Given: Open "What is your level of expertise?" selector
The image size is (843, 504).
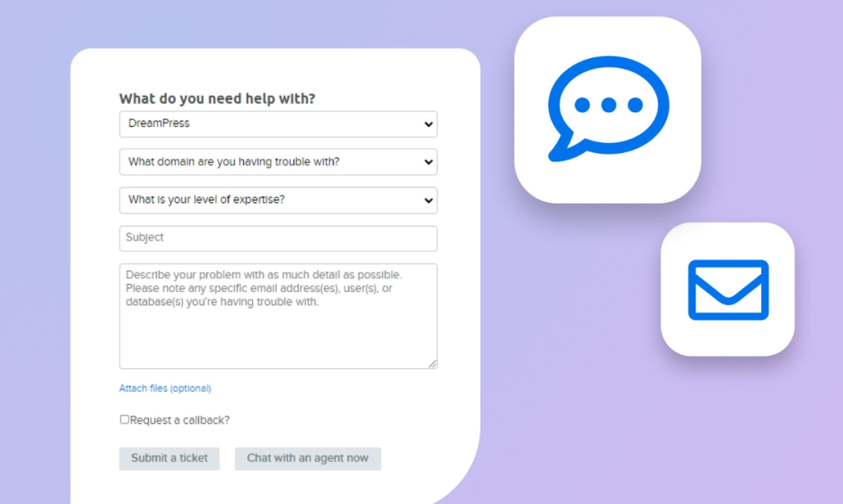Looking at the screenshot, I should [278, 201].
